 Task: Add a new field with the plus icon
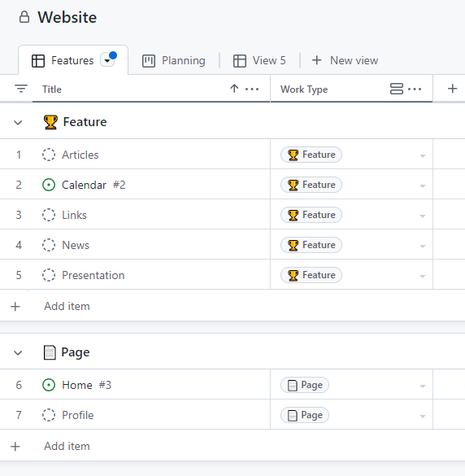[x=452, y=89]
